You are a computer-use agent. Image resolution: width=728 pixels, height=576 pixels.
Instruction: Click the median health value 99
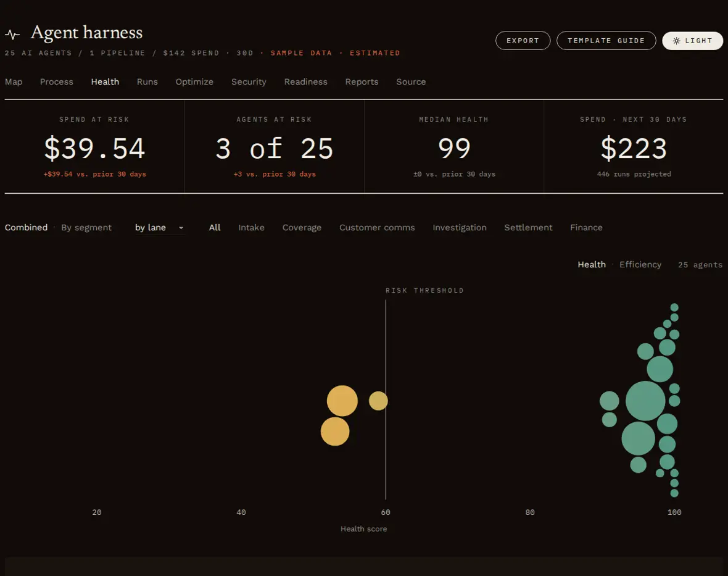[454, 149]
